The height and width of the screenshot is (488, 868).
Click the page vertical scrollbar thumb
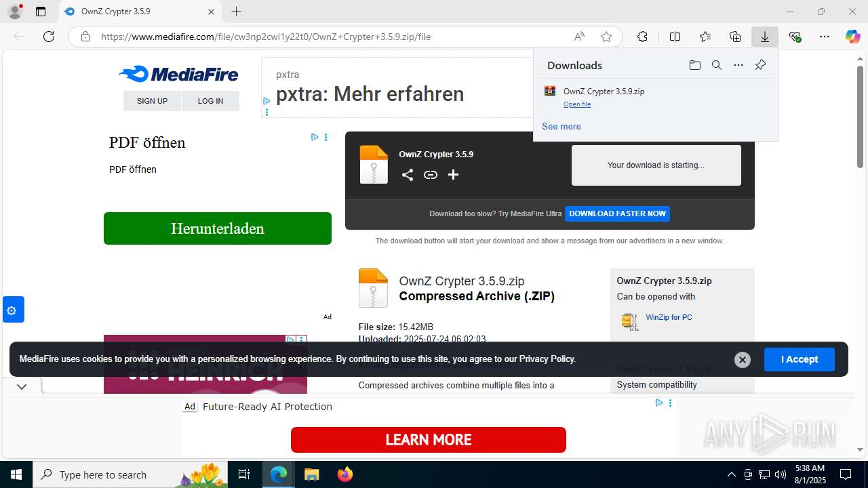point(860,117)
